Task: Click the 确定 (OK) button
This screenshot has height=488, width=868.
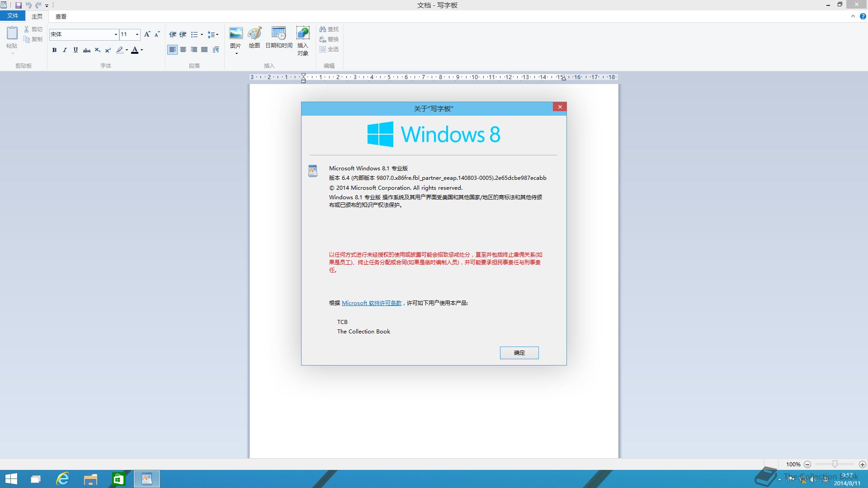Action: coord(519,353)
